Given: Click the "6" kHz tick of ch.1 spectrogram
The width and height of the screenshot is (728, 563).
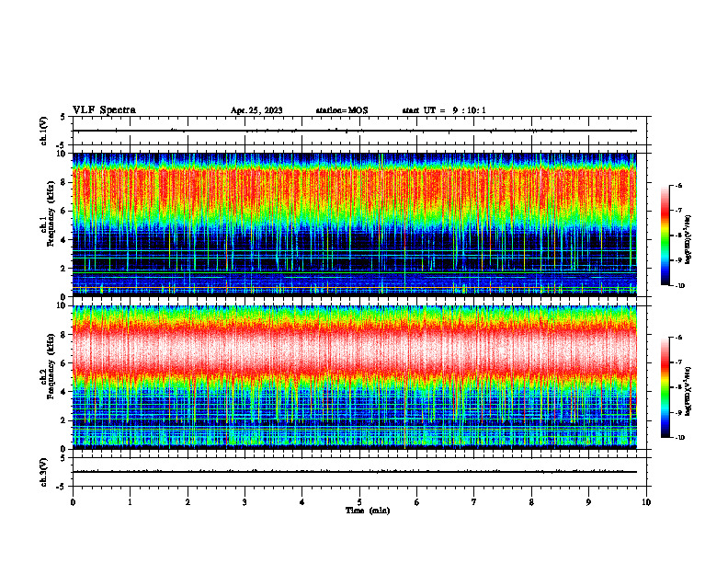Looking at the screenshot, I should click(x=64, y=211).
